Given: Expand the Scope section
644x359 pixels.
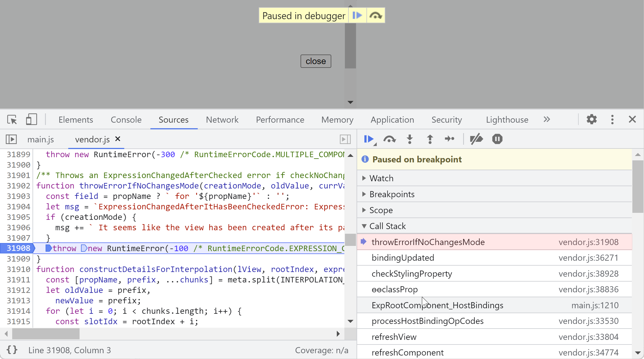Looking at the screenshot, I should tap(494, 210).
